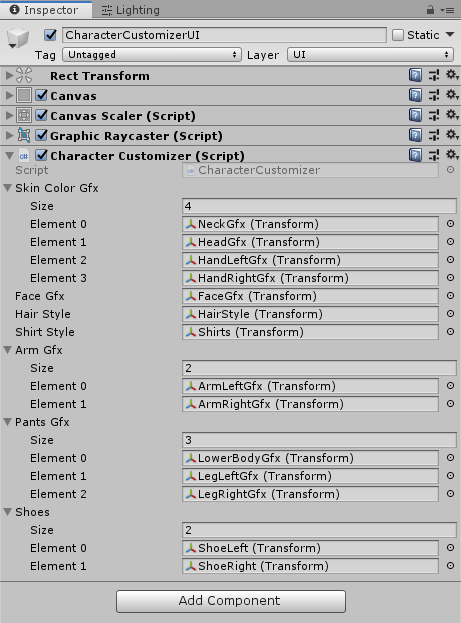Collapse the Skin Color Gfx array
Viewport: 461px width, 623px height.
7,188
